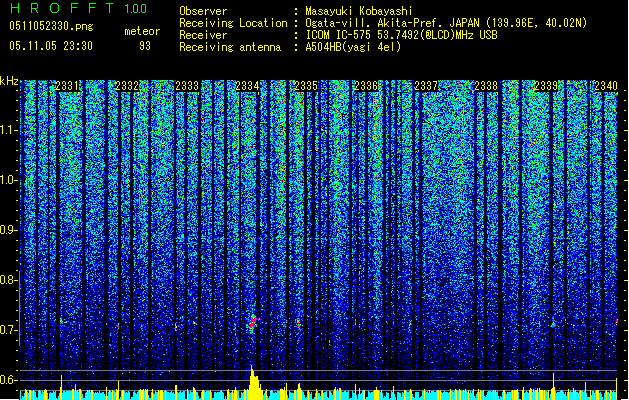The height and width of the screenshot is (400, 629).
Task: Click the 'Receiver' field label
Action: 203,35
